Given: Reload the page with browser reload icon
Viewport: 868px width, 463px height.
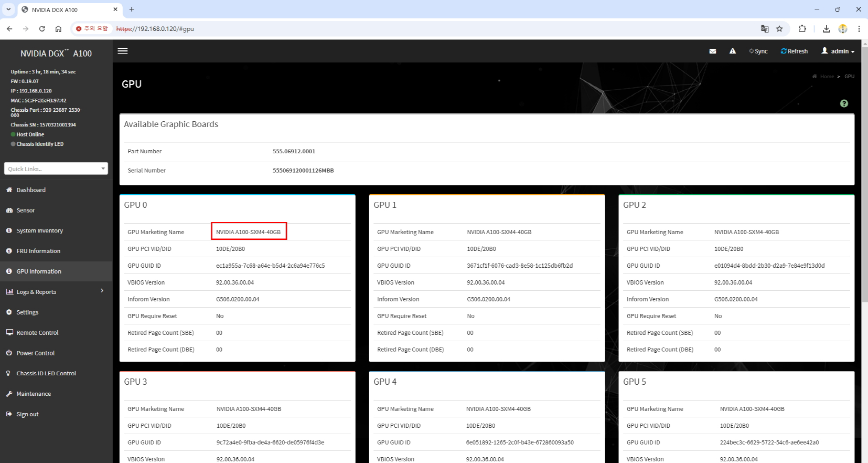Looking at the screenshot, I should pos(42,29).
